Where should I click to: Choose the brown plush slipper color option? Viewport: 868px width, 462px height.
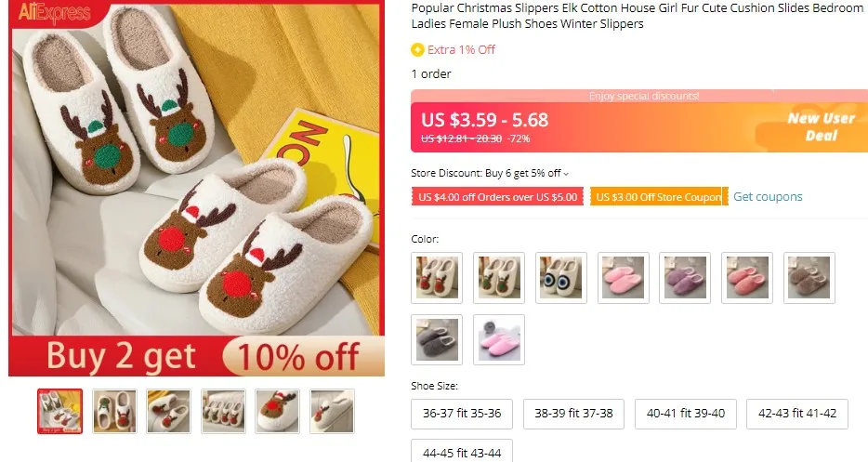(x=809, y=278)
